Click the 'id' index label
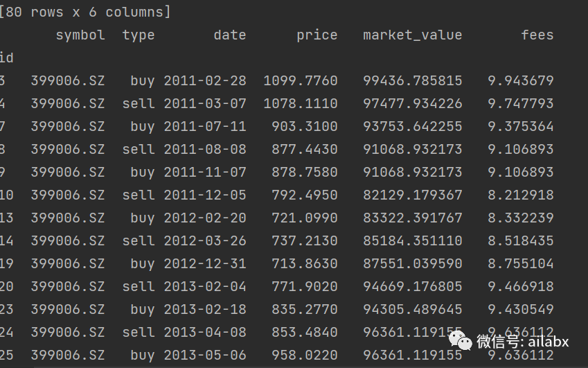The height and width of the screenshot is (368, 588). tap(6, 58)
